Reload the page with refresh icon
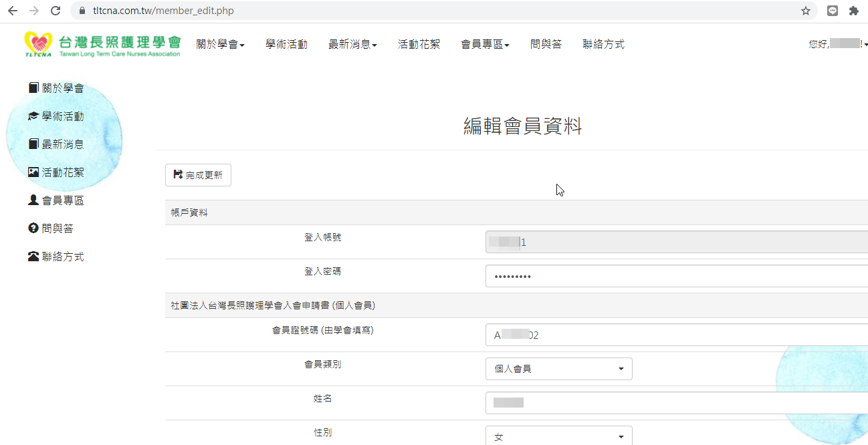Screen dimensions: 868x445 pos(56,11)
